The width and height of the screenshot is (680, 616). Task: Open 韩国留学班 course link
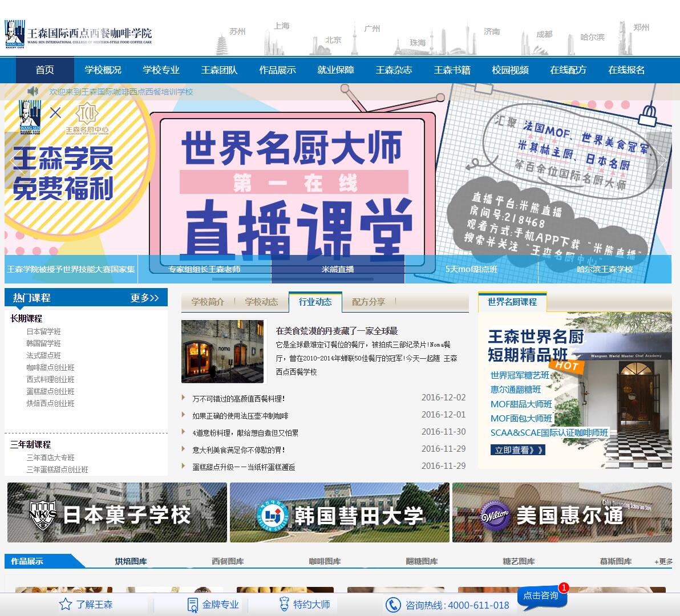[x=44, y=343]
